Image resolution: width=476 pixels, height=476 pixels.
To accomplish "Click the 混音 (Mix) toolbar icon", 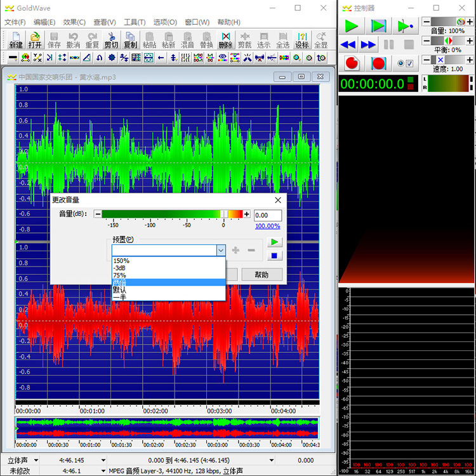I will 187,40.
